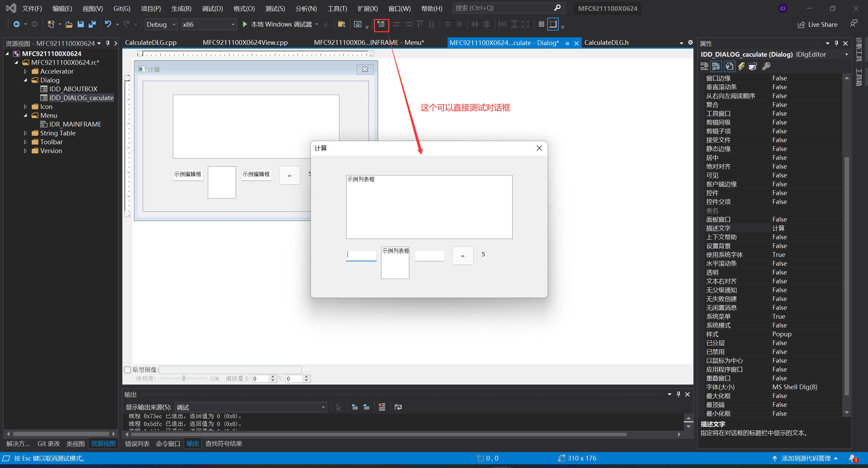Click the 透明度 transparency slider
The width and height of the screenshot is (868, 468).
[183, 378]
